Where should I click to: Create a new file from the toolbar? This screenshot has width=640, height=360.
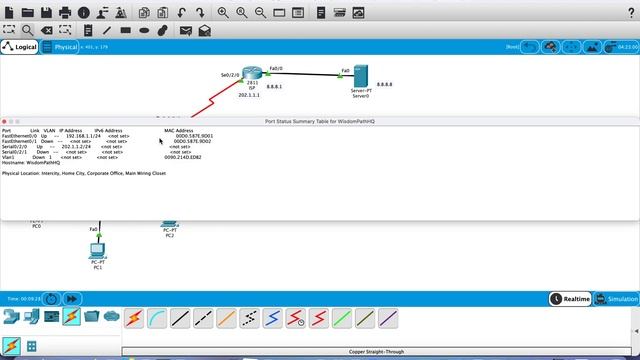point(9,13)
